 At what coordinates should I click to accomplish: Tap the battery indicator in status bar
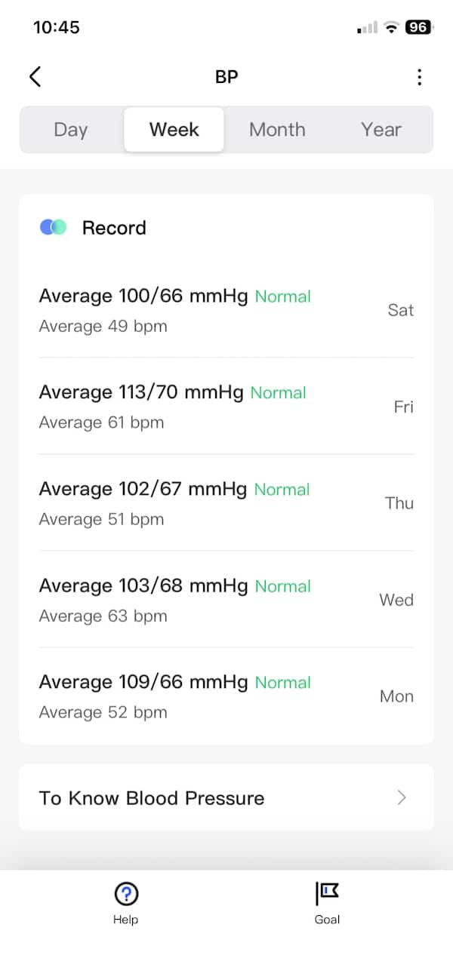point(418,27)
